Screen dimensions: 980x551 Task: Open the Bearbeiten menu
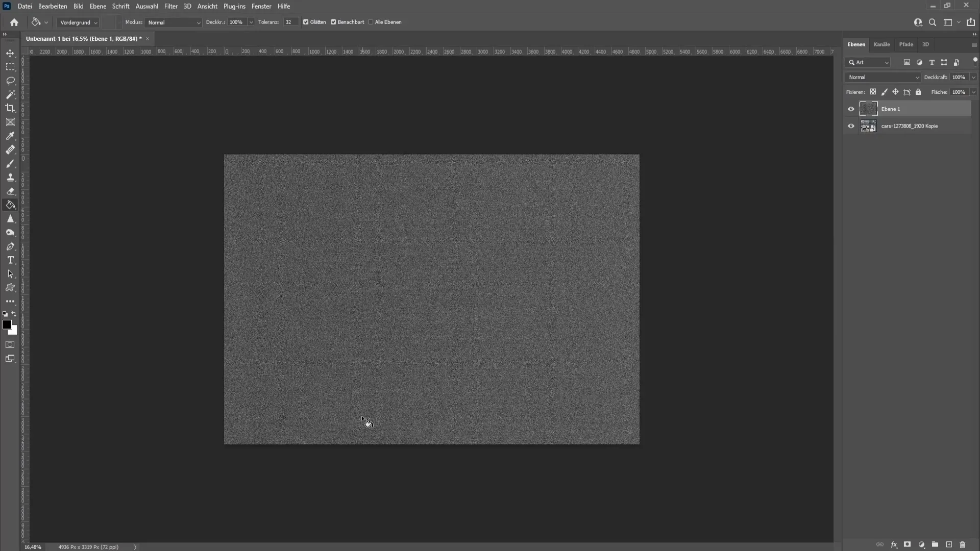point(53,6)
